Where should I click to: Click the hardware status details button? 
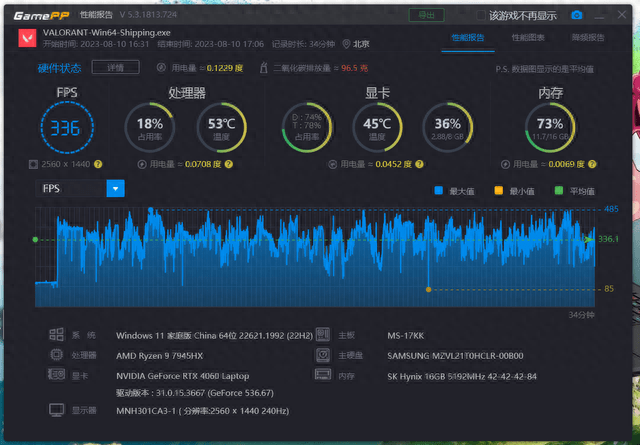(116, 67)
